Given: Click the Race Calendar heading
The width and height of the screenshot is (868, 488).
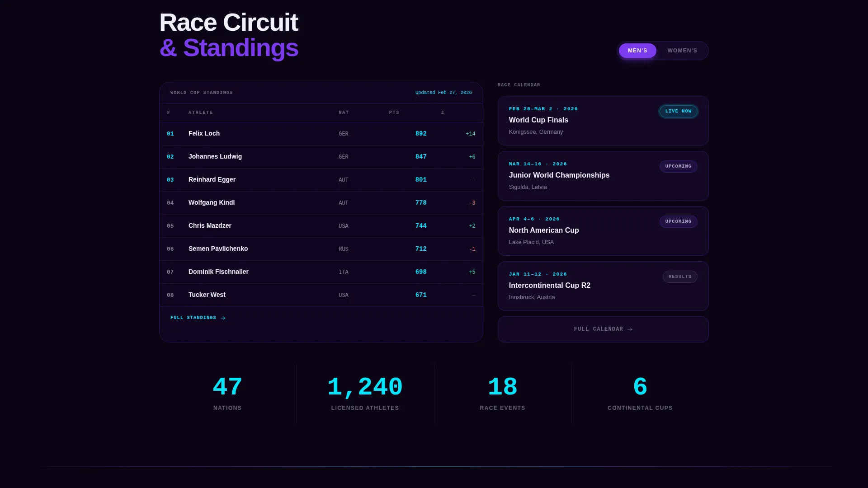Looking at the screenshot, I should [519, 85].
